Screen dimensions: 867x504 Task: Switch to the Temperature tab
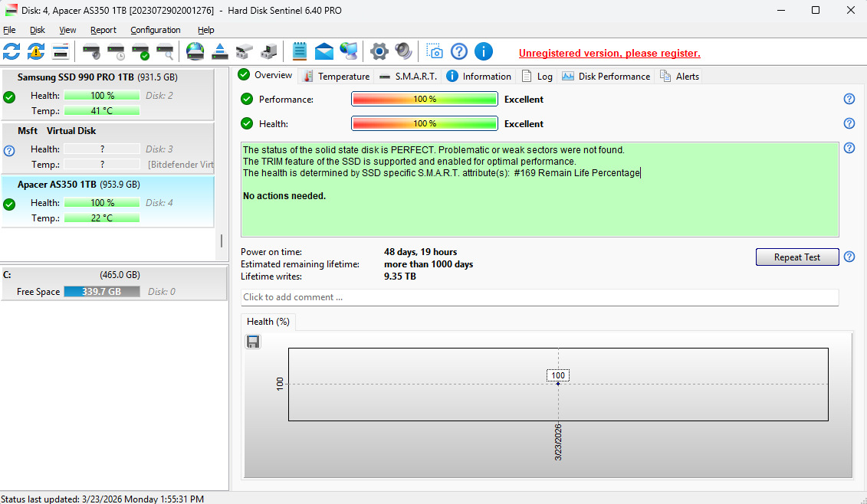pos(337,77)
